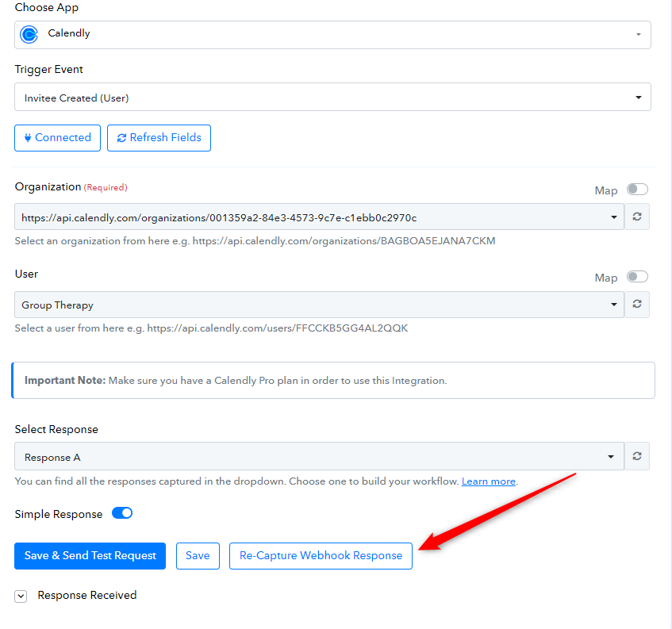
Task: Refresh the User field list
Action: point(637,305)
